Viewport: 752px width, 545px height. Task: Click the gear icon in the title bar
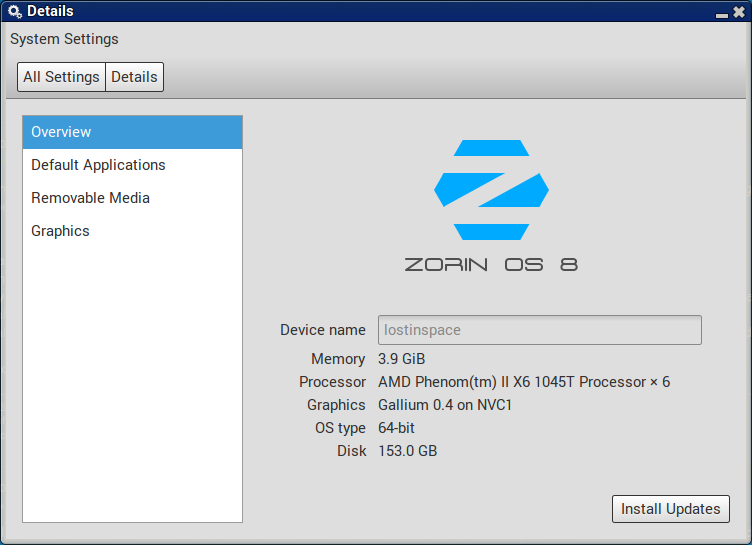pyautogui.click(x=14, y=12)
